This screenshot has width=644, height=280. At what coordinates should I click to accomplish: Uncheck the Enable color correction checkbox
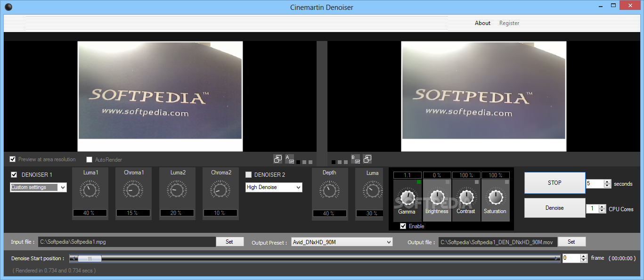tap(403, 226)
